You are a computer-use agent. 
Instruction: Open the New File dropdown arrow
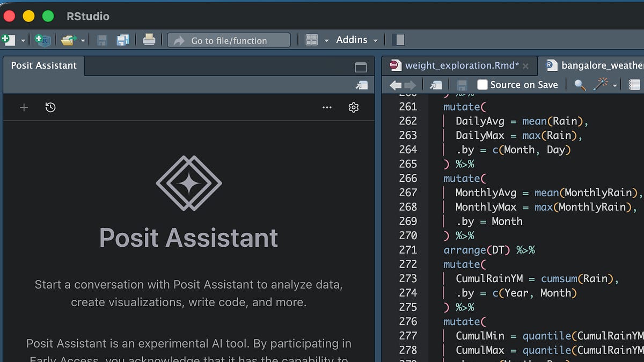tap(23, 40)
